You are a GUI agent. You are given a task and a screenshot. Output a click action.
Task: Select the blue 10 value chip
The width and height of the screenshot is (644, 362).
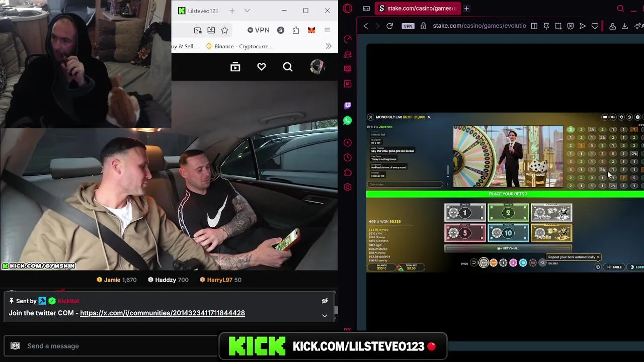(523, 262)
